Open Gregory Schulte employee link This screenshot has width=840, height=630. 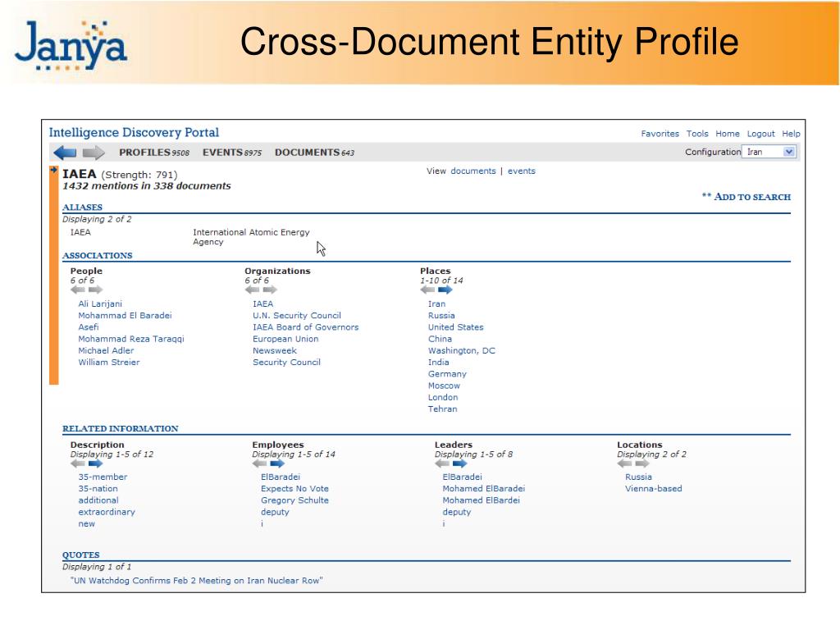[294, 500]
